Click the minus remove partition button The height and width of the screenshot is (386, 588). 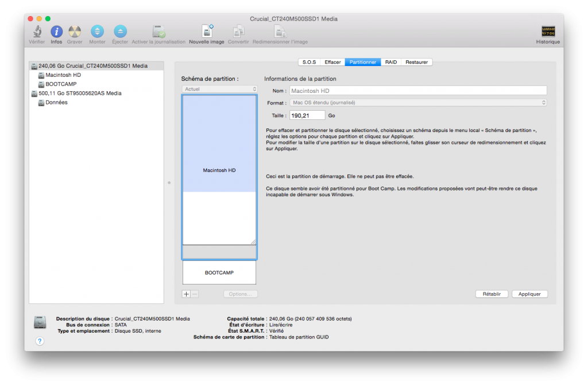click(x=195, y=294)
